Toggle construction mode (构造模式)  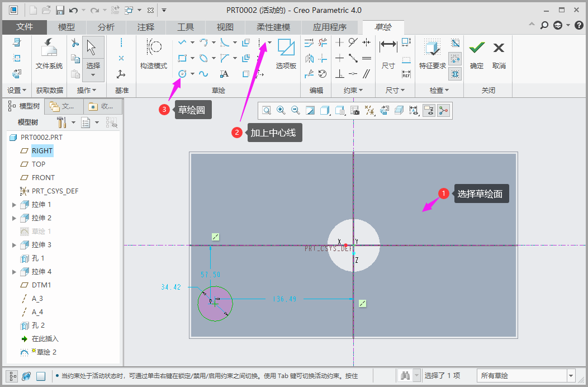coord(153,54)
